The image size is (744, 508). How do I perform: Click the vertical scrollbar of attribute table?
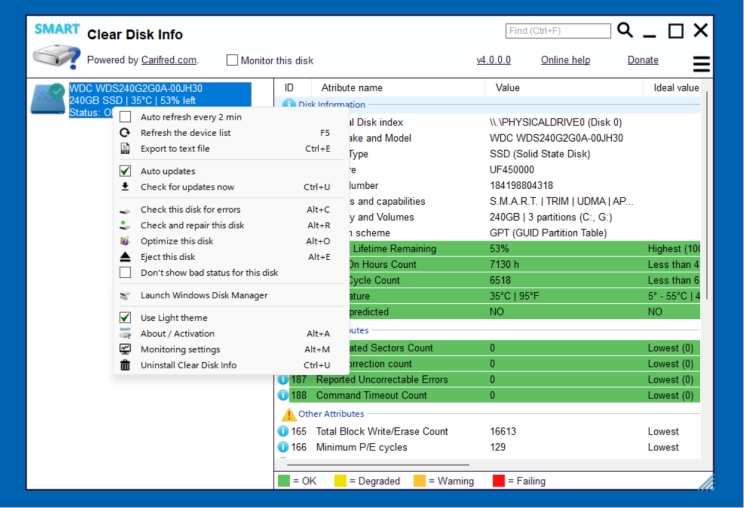[x=707, y=194]
